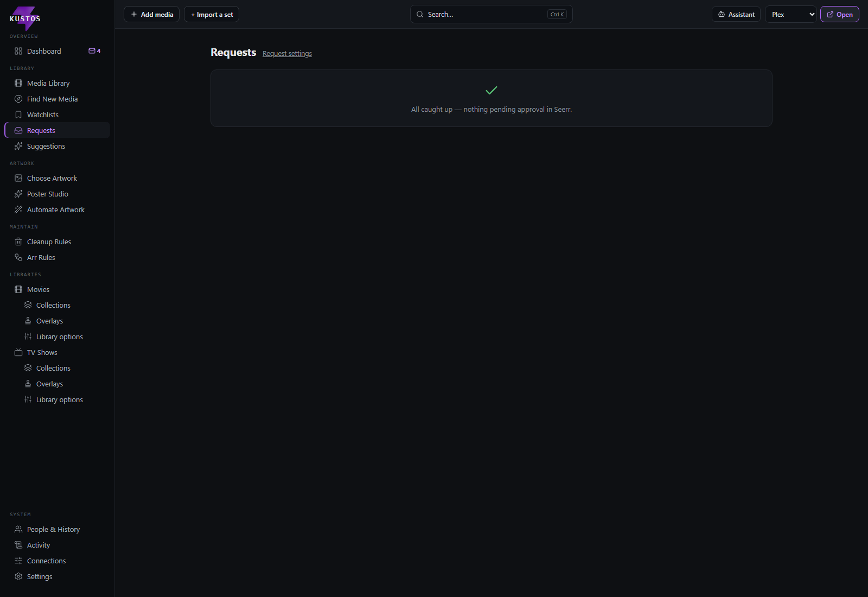Open Suggestions in sidebar
Viewport: 868px width, 597px height.
[x=58, y=146]
